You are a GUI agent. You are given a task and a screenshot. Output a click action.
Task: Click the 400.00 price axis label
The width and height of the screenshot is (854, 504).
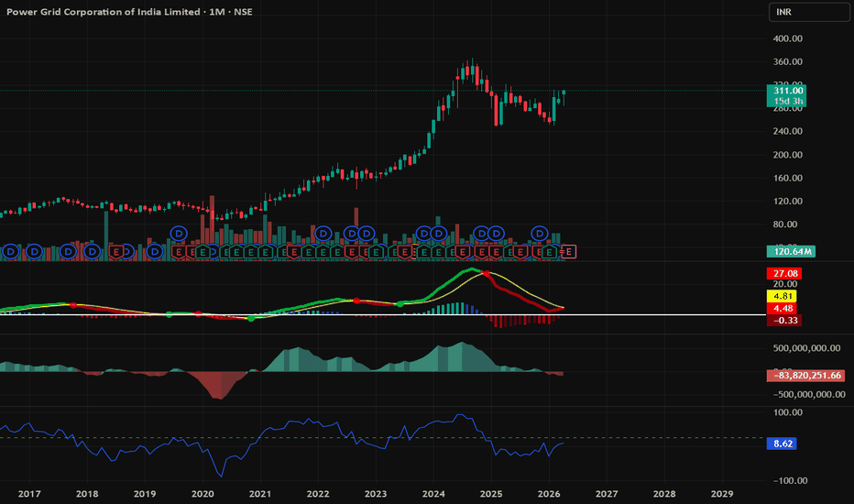(x=787, y=38)
